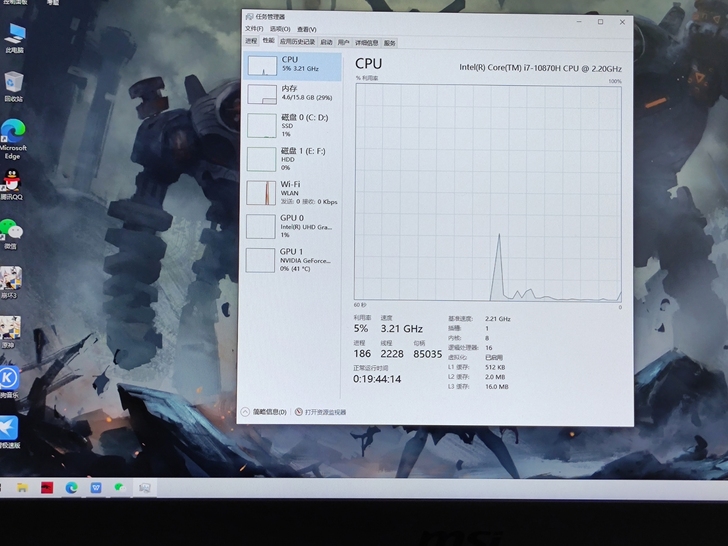
Task: Switch to the 用户 tab
Action: (344, 43)
